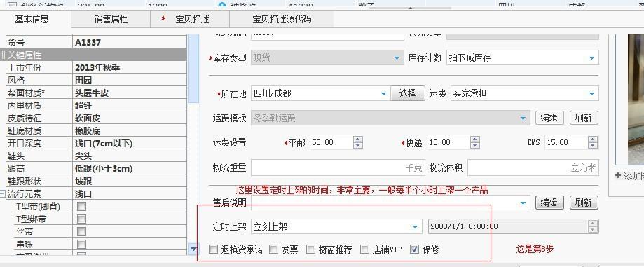Increase the 快递 fee with up arrow
This screenshot has width=644, height=267.
475,139
